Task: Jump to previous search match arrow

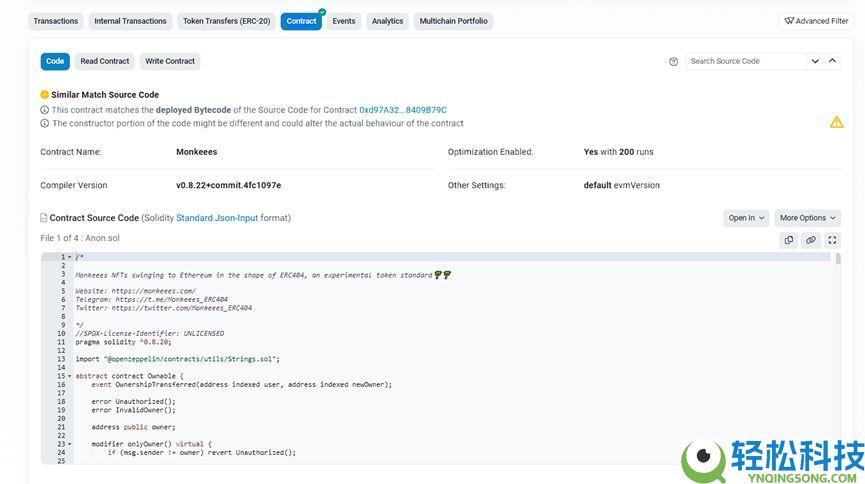Action: tap(832, 61)
